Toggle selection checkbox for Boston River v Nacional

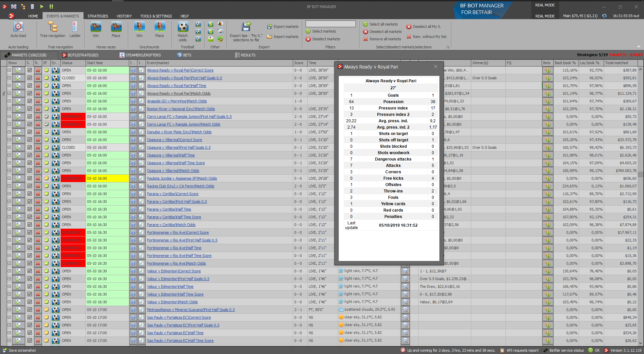[30, 109]
